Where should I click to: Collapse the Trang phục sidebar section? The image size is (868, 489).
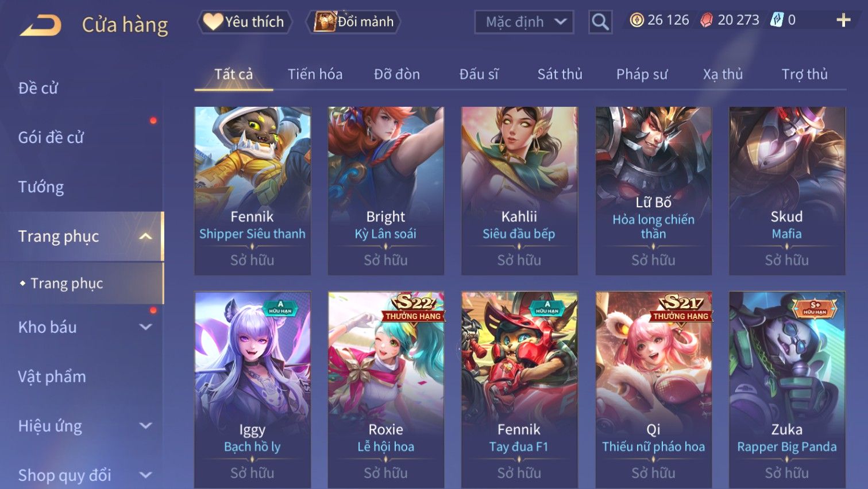click(x=146, y=236)
